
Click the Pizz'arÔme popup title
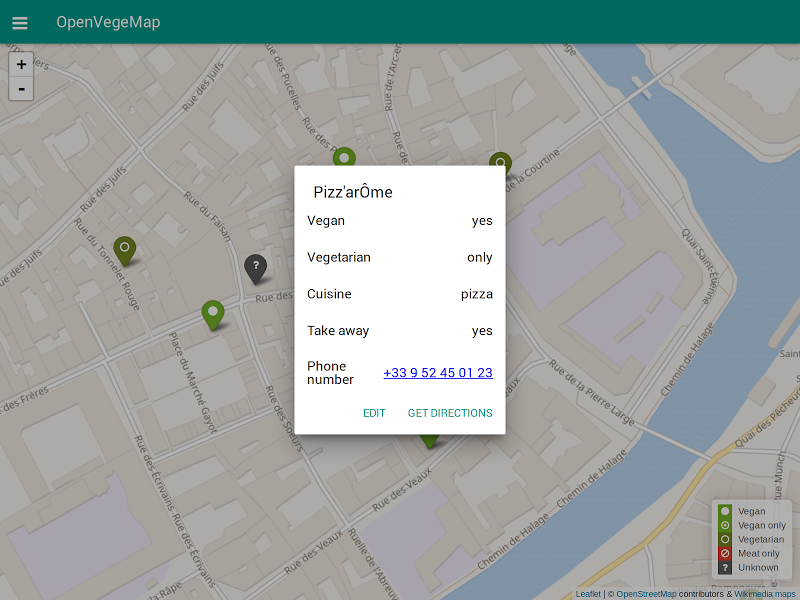point(353,192)
